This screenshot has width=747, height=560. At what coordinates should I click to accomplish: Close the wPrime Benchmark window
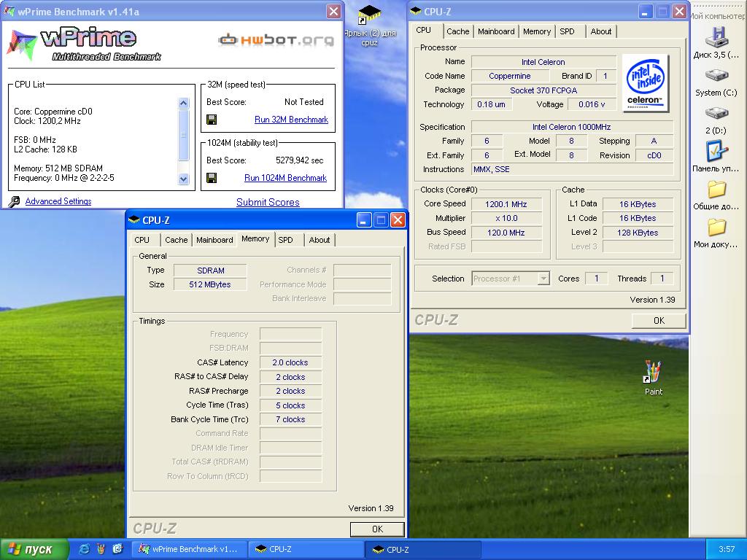click(333, 11)
